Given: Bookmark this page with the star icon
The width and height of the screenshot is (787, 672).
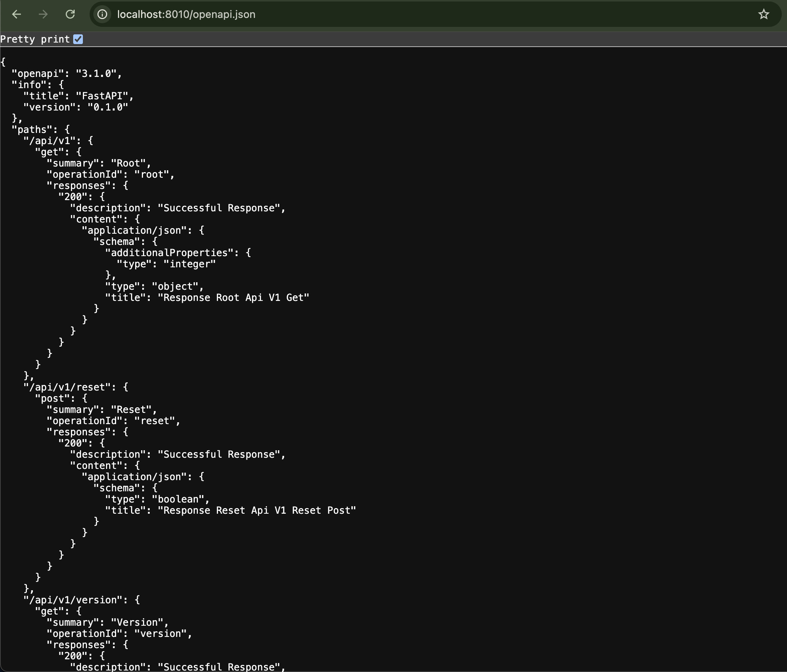Looking at the screenshot, I should tap(763, 15).
